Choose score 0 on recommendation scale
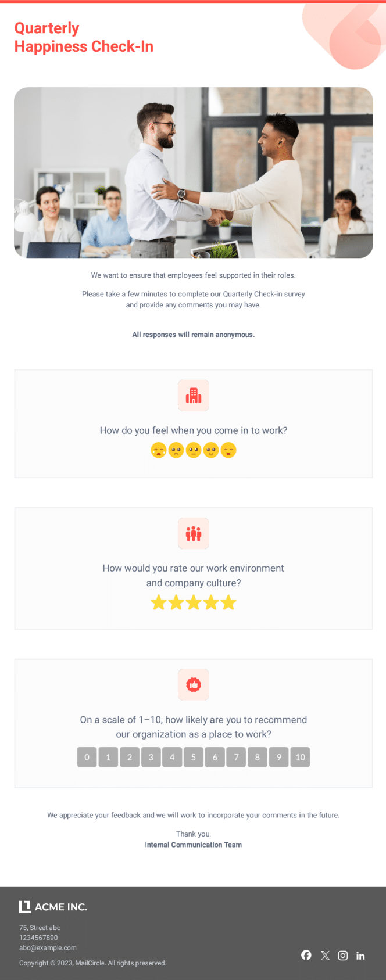This screenshot has height=980, width=386. 87,757
